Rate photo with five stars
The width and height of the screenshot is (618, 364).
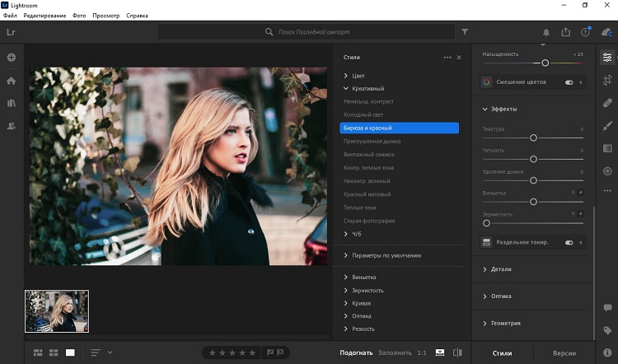pos(252,352)
